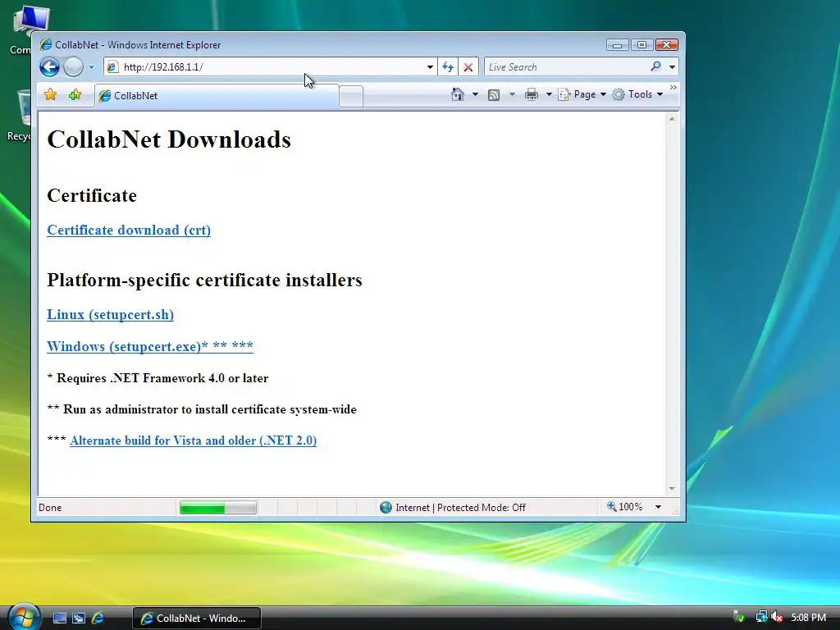840x630 pixels.
Task: Click the greyed-out Forward navigation button
Action: pos(73,67)
